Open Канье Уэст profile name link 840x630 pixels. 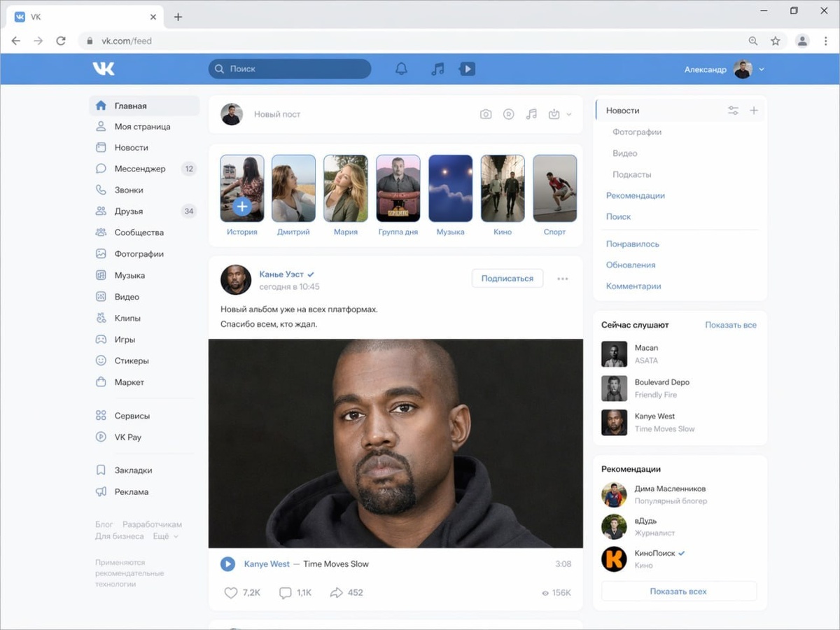point(281,274)
